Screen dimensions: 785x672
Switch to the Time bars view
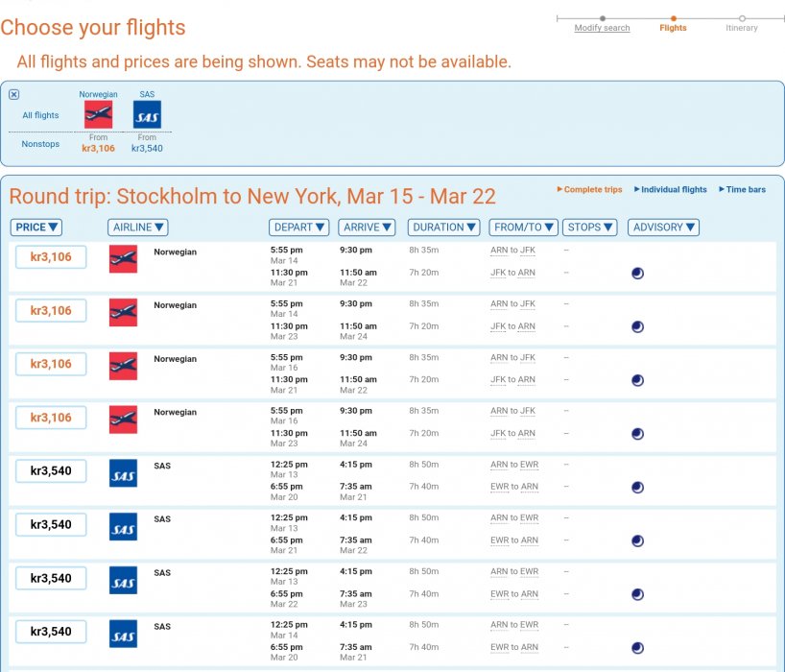click(x=746, y=190)
